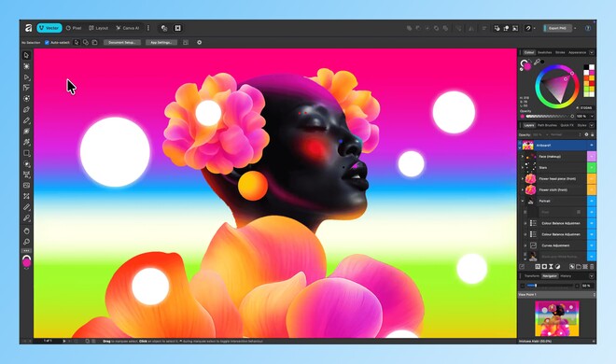Select the Pen tool in the left toolbar
The height and width of the screenshot is (364, 616).
[x=27, y=109]
